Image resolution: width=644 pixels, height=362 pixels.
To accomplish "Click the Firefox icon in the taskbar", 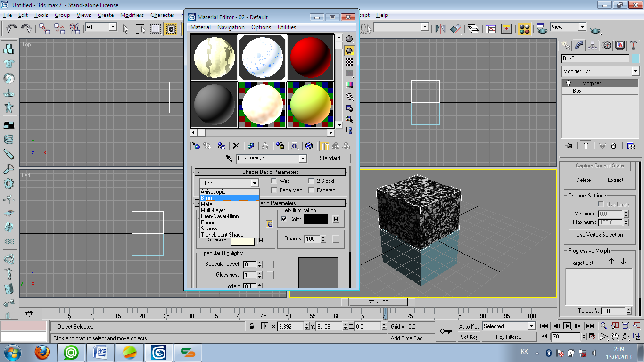I will (x=42, y=352).
